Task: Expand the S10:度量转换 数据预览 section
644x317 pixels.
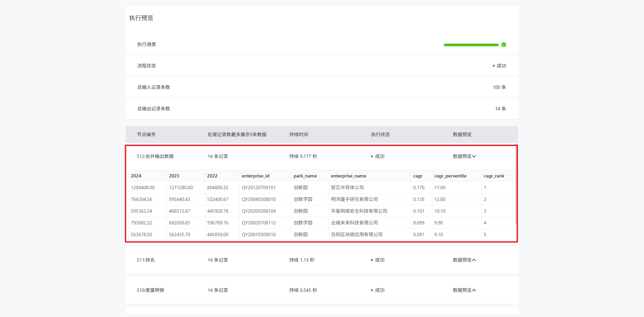Action: pyautogui.click(x=465, y=290)
